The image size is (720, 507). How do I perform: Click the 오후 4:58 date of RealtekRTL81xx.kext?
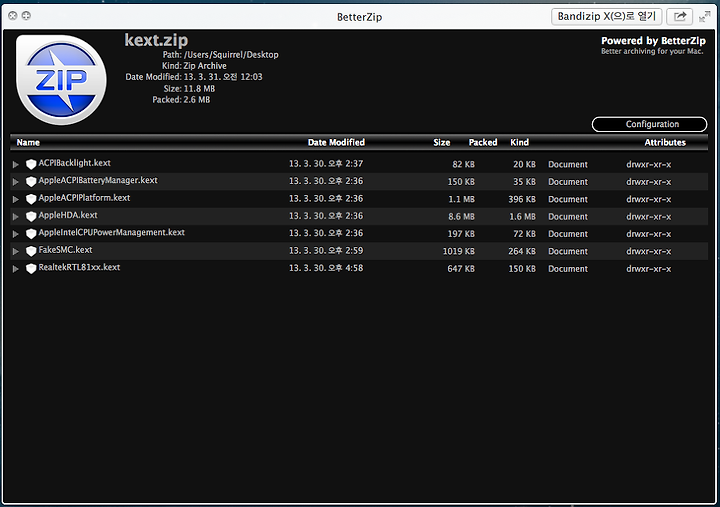coord(345,268)
